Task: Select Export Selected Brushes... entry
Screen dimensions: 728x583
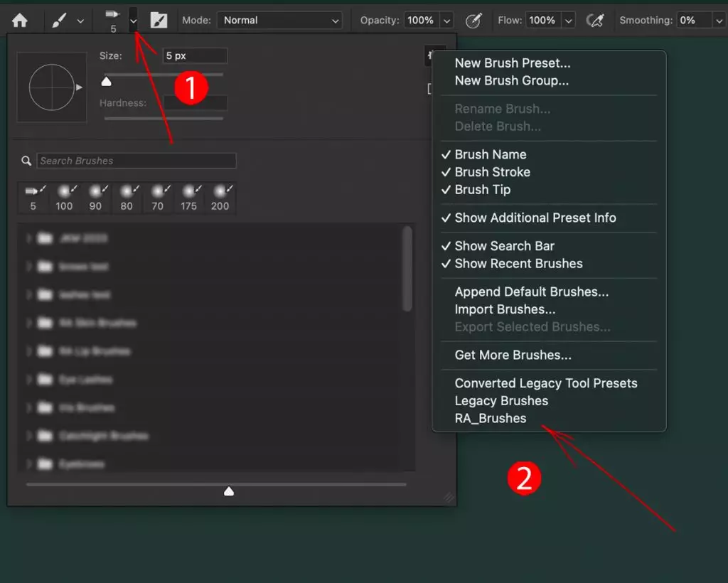Action: (x=532, y=327)
